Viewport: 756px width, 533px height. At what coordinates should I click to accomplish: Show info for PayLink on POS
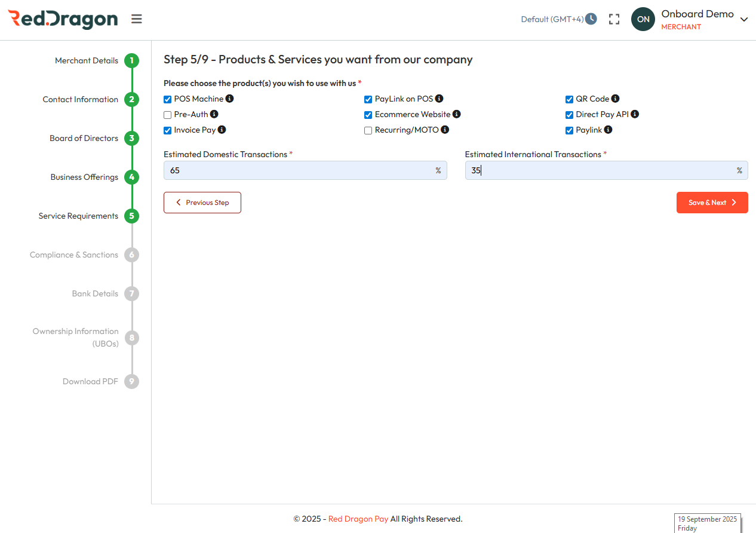439,99
